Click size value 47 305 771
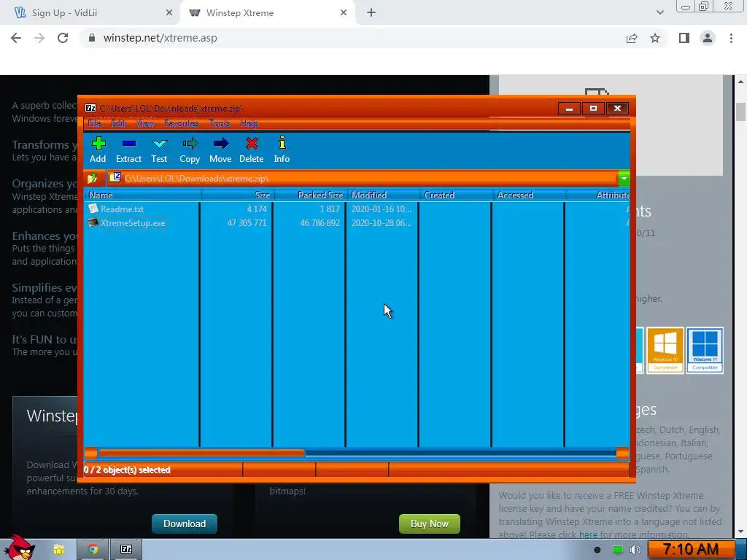The image size is (747, 560). (x=247, y=223)
